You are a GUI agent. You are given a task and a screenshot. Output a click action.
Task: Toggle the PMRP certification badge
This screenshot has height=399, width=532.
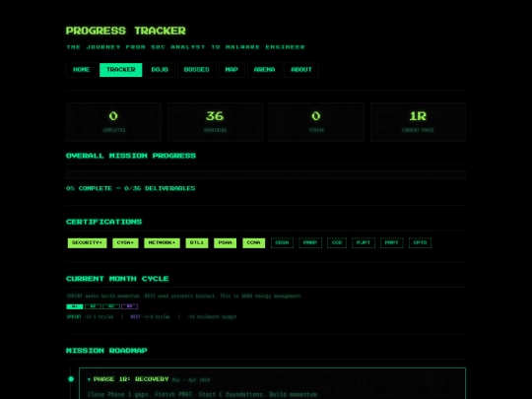[x=310, y=243]
